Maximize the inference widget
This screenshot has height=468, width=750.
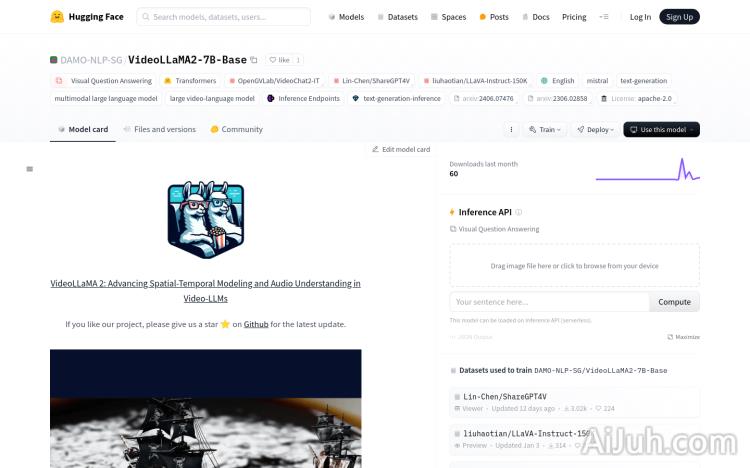click(684, 337)
